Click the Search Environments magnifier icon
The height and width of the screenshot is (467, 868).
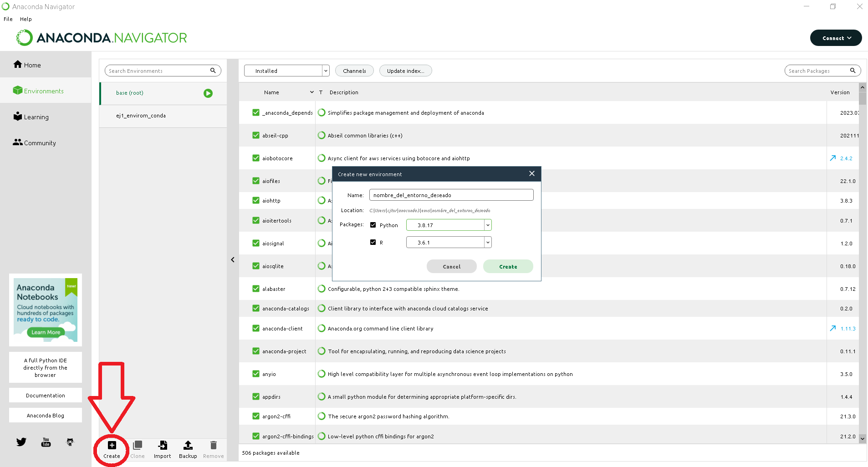[213, 71]
